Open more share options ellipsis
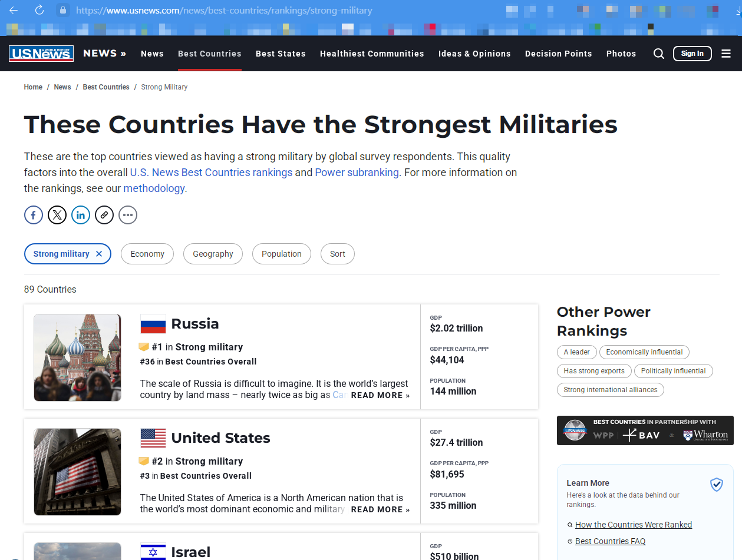 128,215
